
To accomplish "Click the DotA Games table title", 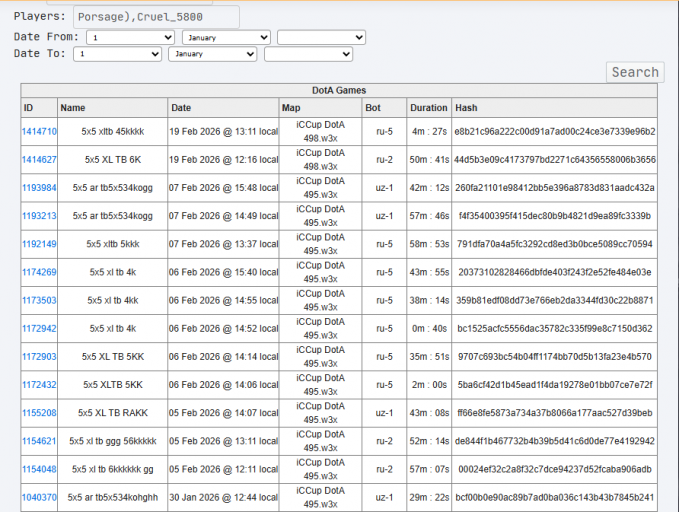I will (x=339, y=91).
